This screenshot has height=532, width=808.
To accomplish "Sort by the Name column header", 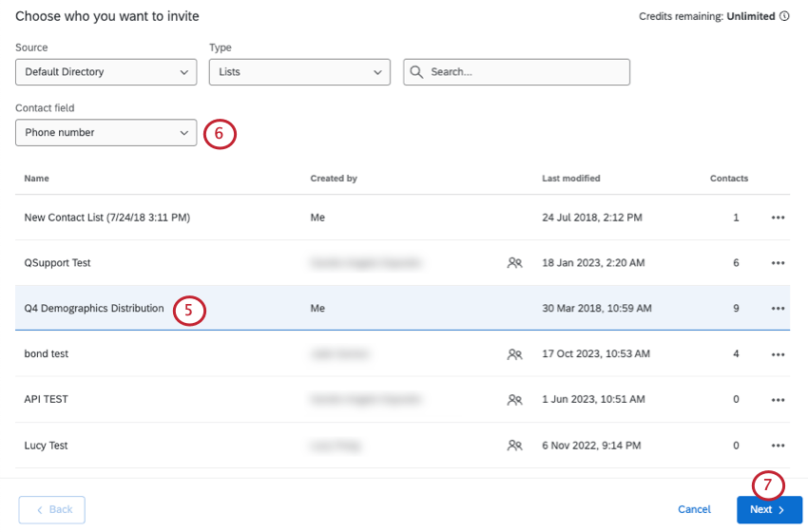I will pyautogui.click(x=36, y=179).
